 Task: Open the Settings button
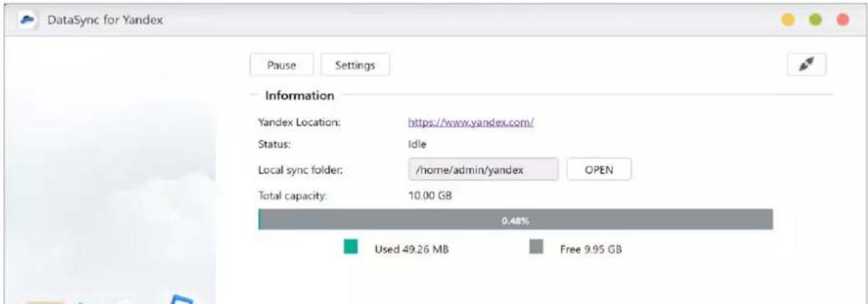point(355,65)
